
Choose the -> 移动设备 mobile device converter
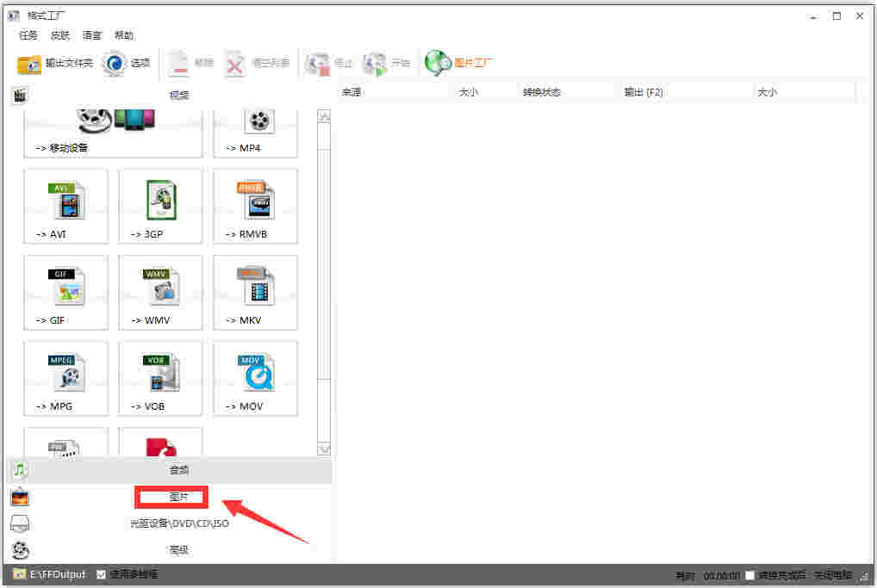point(113,133)
